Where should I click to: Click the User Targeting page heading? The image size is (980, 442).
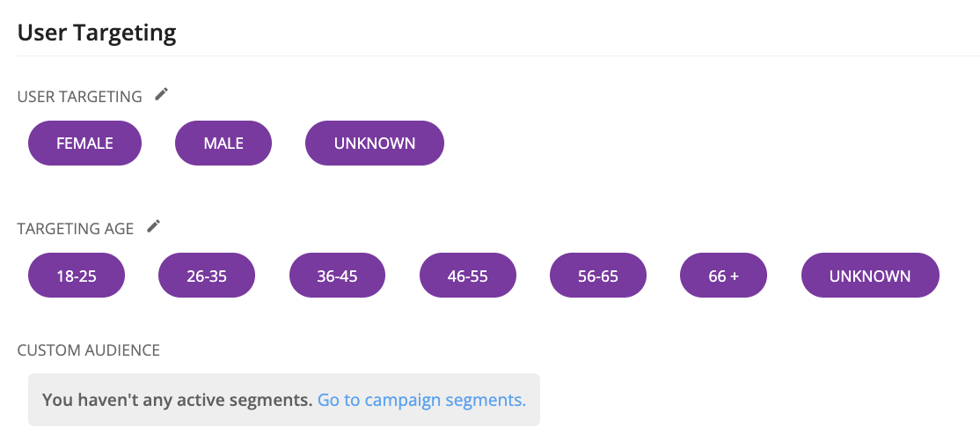97,33
